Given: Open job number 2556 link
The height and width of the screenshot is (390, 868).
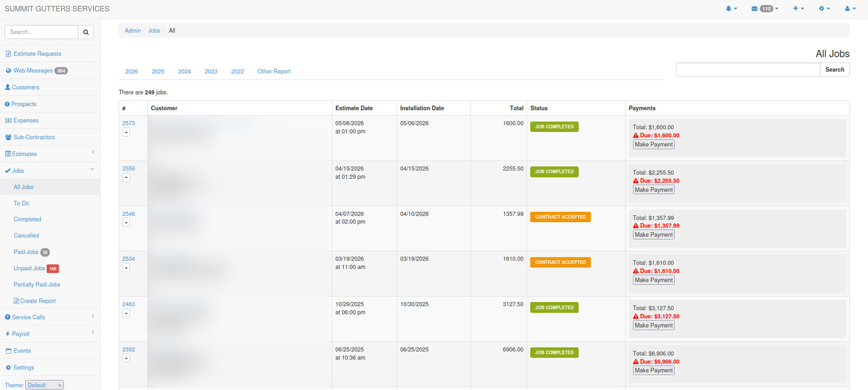Looking at the screenshot, I should (129, 169).
